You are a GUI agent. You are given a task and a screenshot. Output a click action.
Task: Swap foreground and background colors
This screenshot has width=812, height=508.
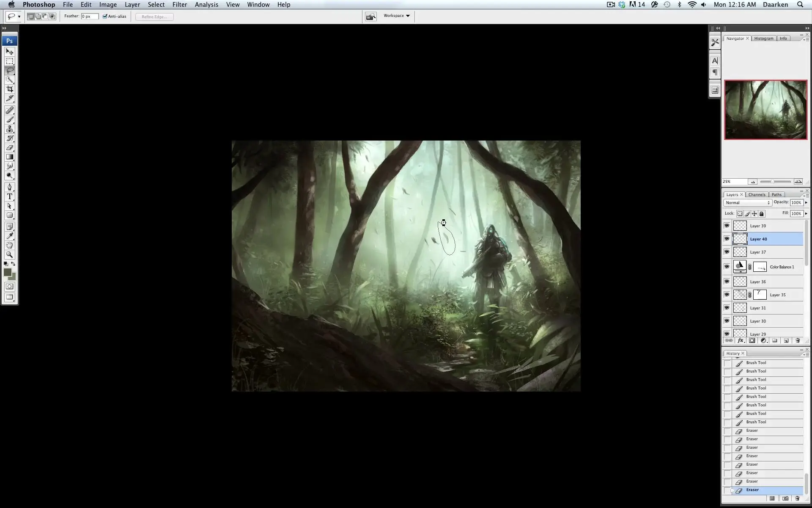pos(13,264)
